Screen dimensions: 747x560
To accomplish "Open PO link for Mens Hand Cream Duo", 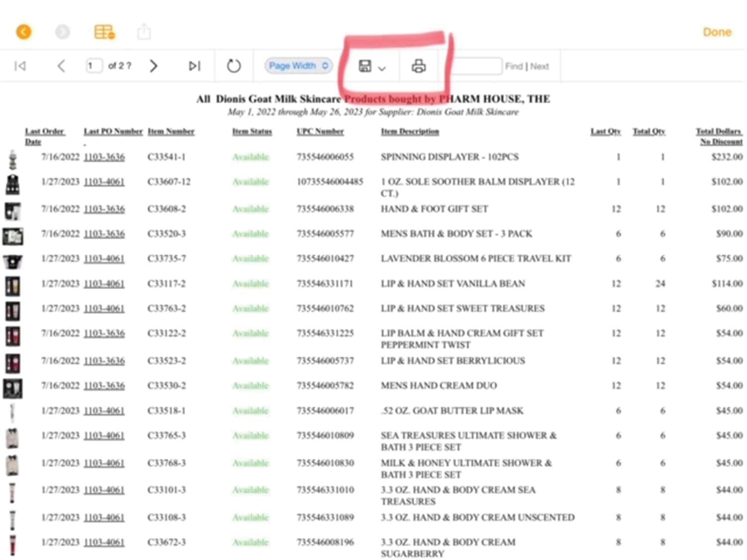I will click(x=104, y=386).
